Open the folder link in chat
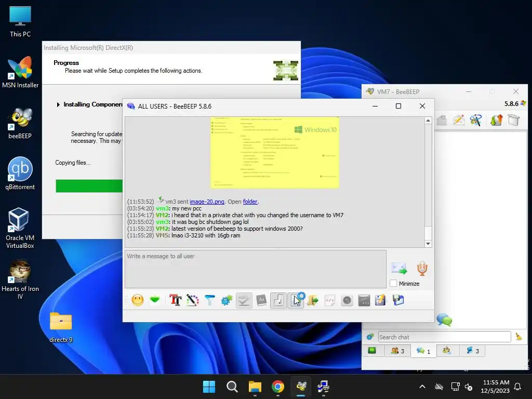The image size is (532, 399). pos(250,202)
